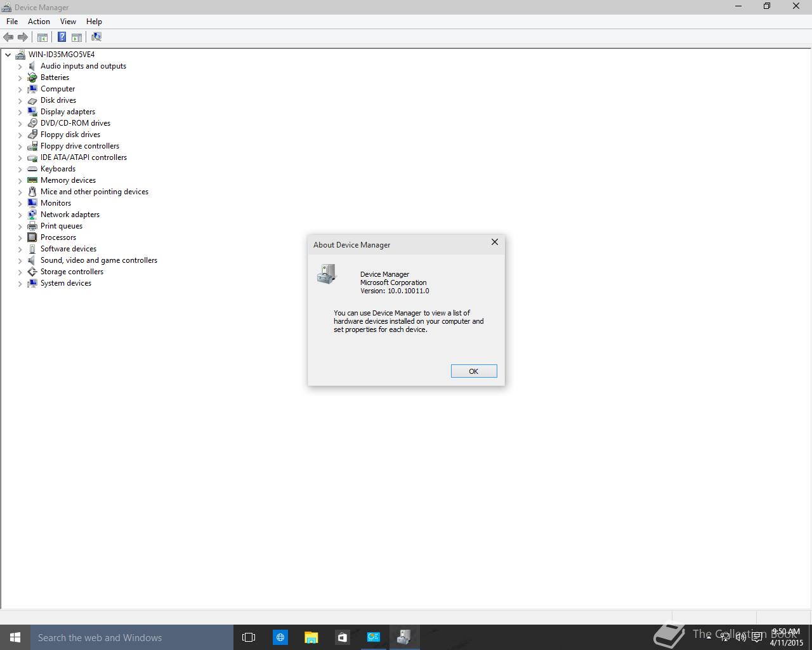This screenshot has width=812, height=650.
Task: Select the System devices icon
Action: [x=32, y=283]
